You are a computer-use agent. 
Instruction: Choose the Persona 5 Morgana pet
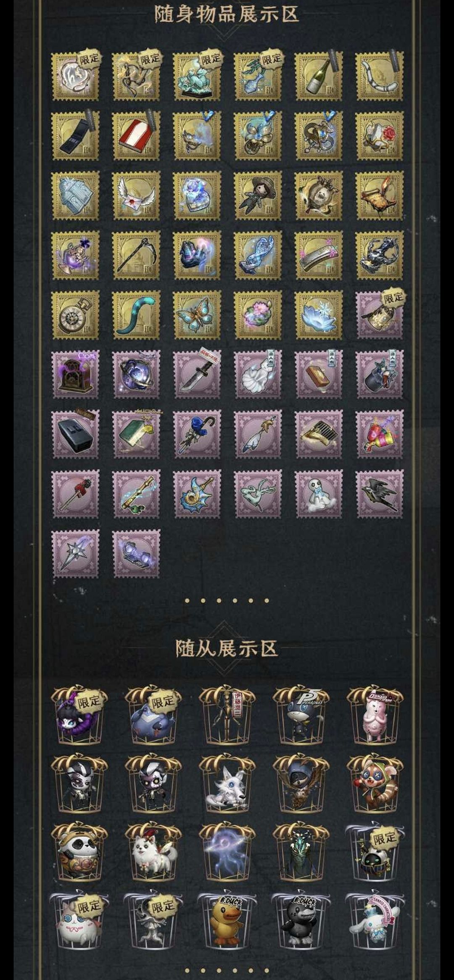(x=301, y=716)
